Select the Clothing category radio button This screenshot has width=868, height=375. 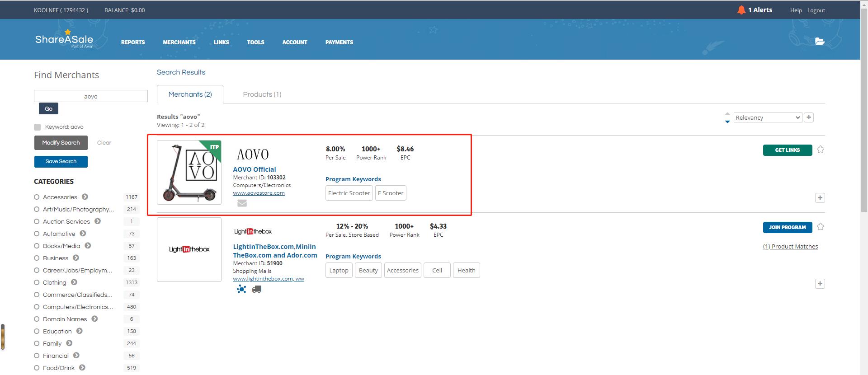coord(37,282)
